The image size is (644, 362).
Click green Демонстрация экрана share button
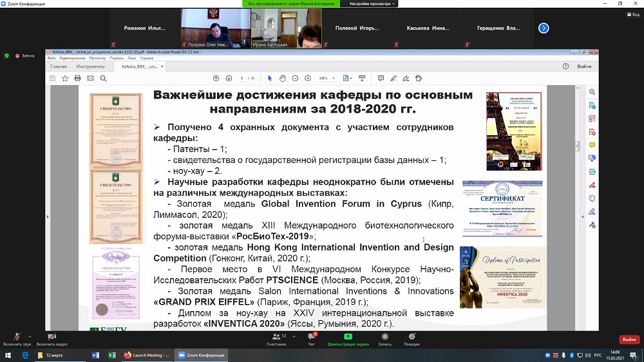tap(348, 339)
